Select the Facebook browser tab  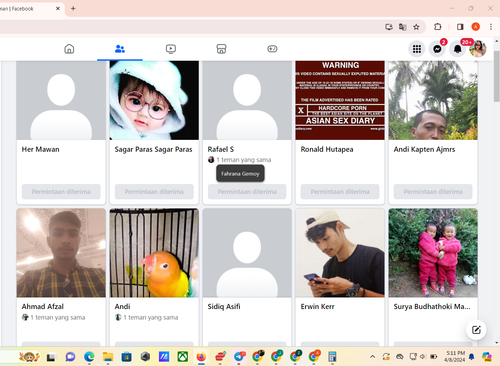[x=28, y=9]
